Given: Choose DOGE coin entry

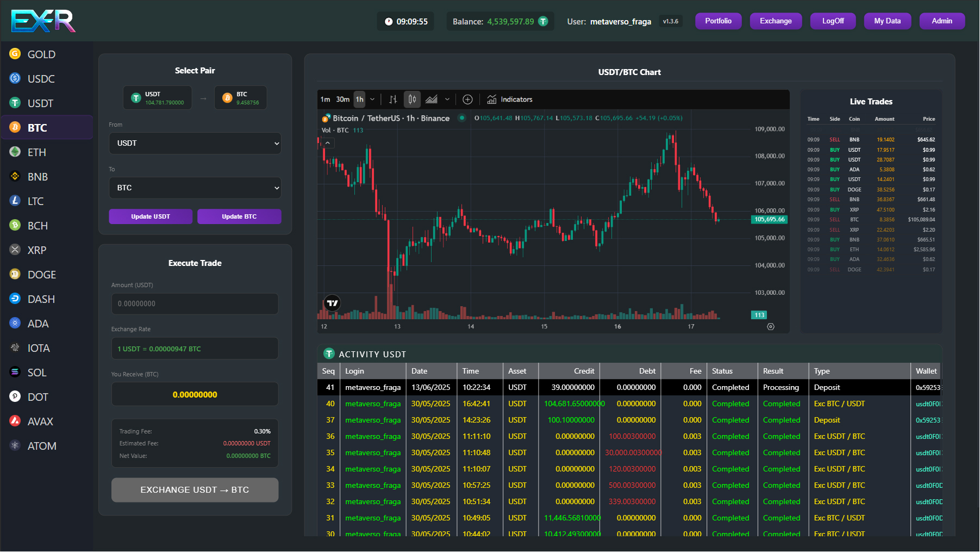Looking at the screenshot, I should (x=47, y=275).
